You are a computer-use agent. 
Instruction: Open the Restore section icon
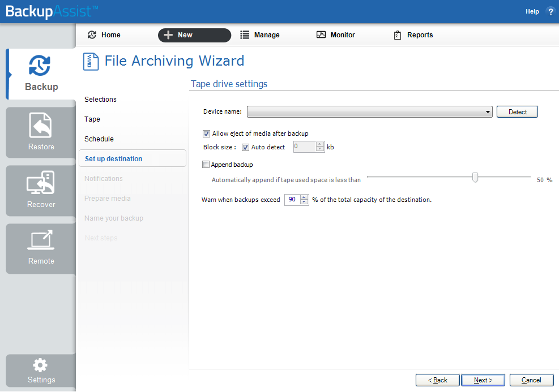pos(40,126)
